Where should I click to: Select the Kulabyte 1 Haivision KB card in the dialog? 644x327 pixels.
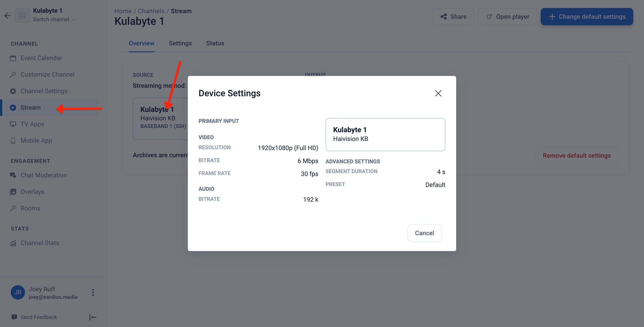385,134
